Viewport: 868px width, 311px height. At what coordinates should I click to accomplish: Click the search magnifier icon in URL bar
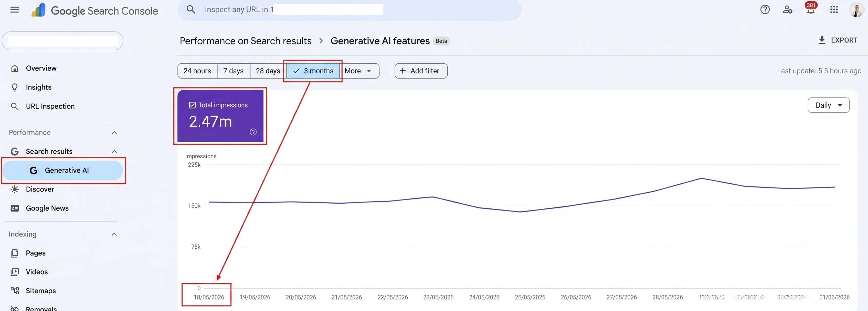[191, 9]
